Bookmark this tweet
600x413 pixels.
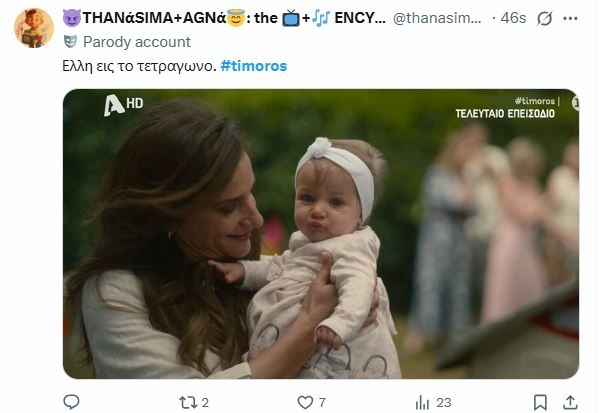click(x=540, y=402)
